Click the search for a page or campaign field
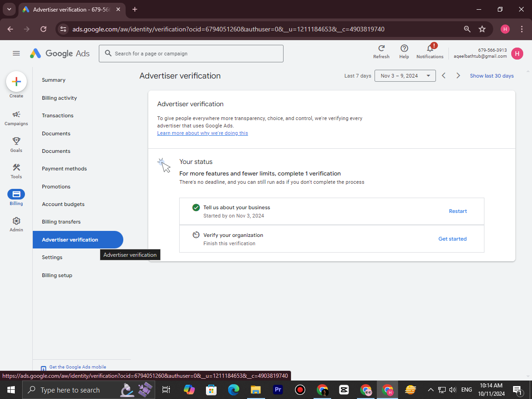 click(191, 54)
